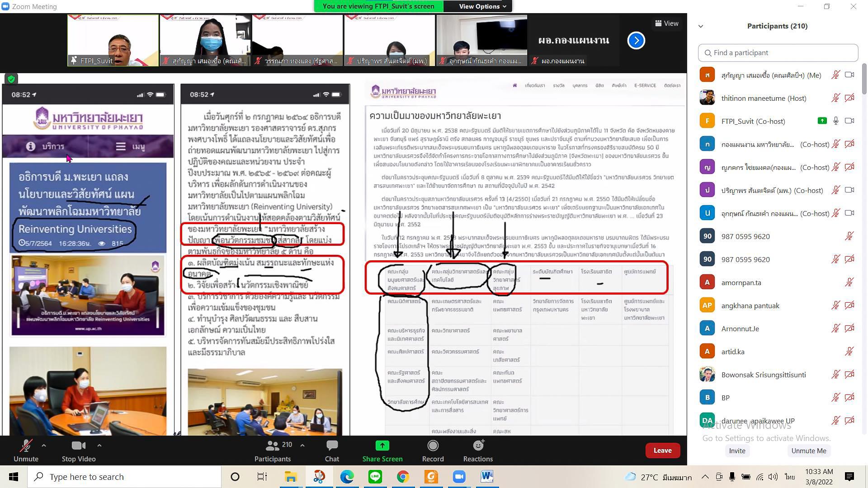Click the green Share Screen icon
868x488 pixels.
click(382, 446)
